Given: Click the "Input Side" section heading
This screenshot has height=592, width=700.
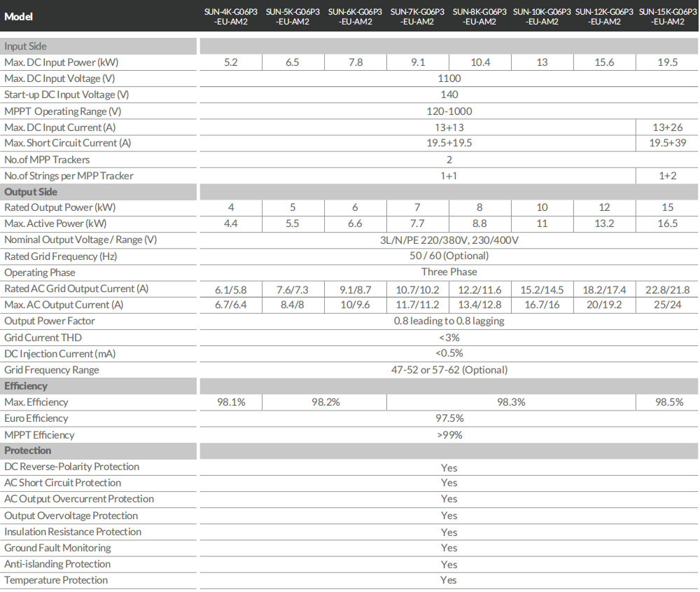Looking at the screenshot, I should [25, 46].
